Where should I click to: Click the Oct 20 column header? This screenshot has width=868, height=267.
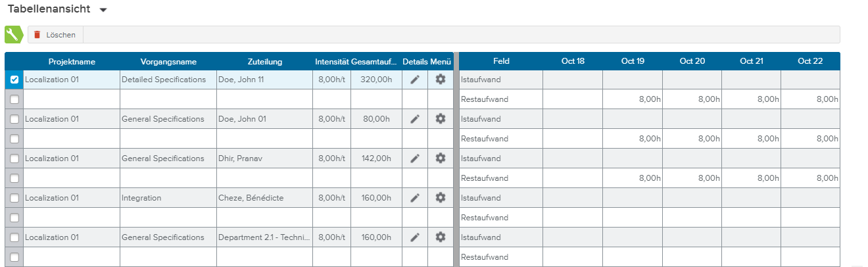point(692,61)
